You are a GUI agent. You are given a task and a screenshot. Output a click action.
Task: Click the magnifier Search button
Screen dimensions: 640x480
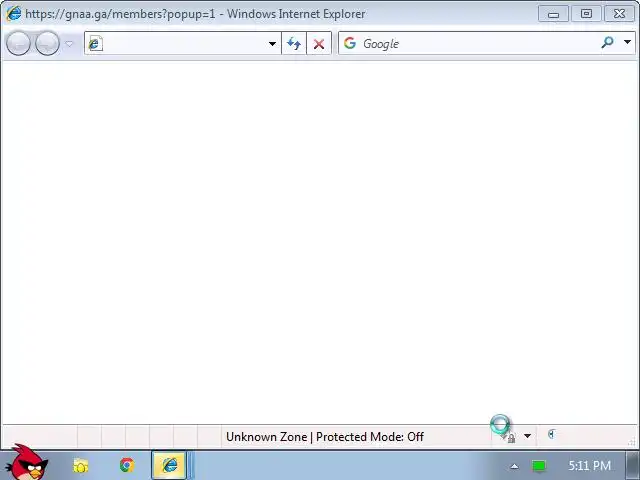pos(607,42)
